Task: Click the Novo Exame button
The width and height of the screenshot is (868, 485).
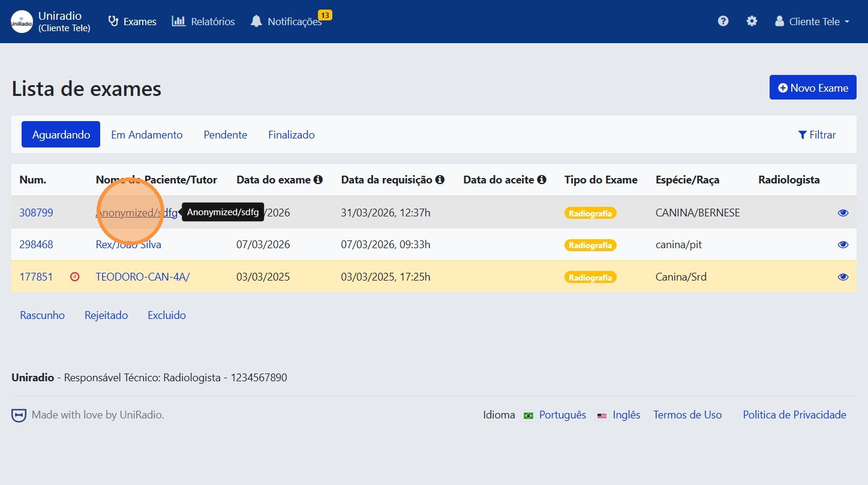Action: point(812,88)
